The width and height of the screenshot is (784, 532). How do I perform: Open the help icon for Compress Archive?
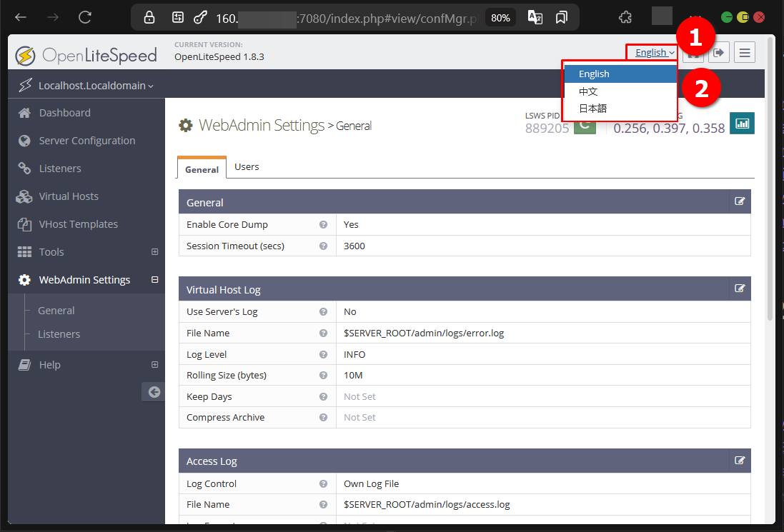pyautogui.click(x=324, y=418)
